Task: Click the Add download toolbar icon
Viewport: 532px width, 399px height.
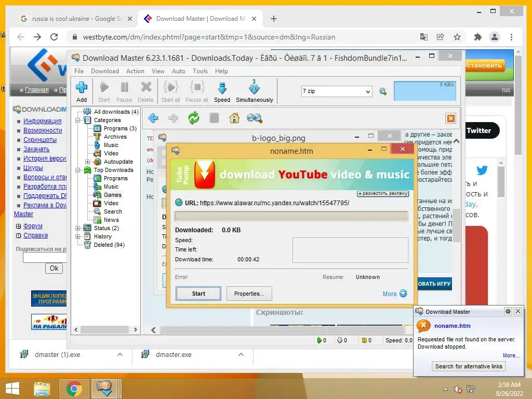Action: coord(82,91)
